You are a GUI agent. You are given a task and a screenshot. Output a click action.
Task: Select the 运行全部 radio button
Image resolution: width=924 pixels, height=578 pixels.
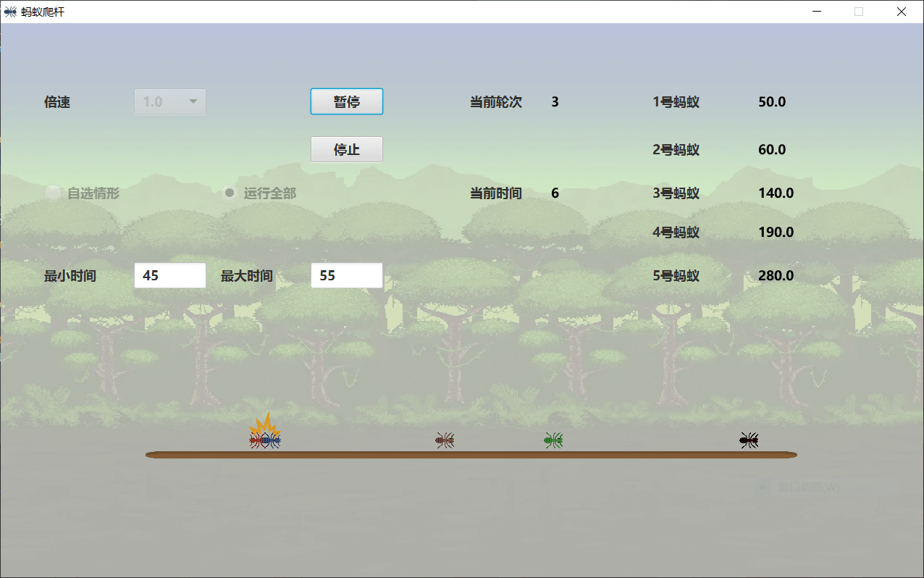coord(230,192)
